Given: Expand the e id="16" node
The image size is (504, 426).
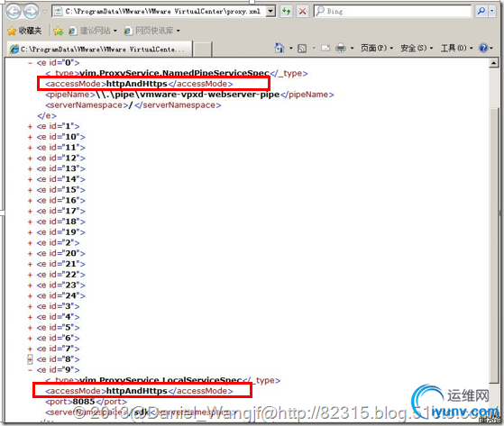Looking at the screenshot, I should [30, 201].
